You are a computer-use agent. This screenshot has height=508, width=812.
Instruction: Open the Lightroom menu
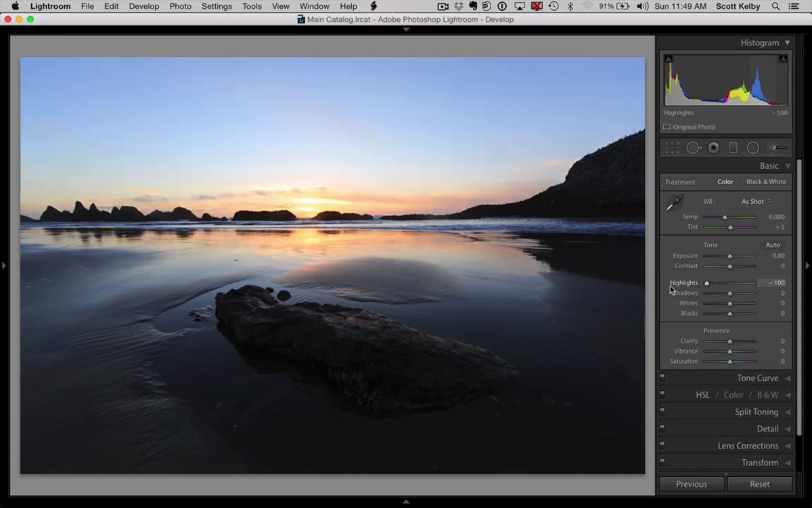coord(50,6)
